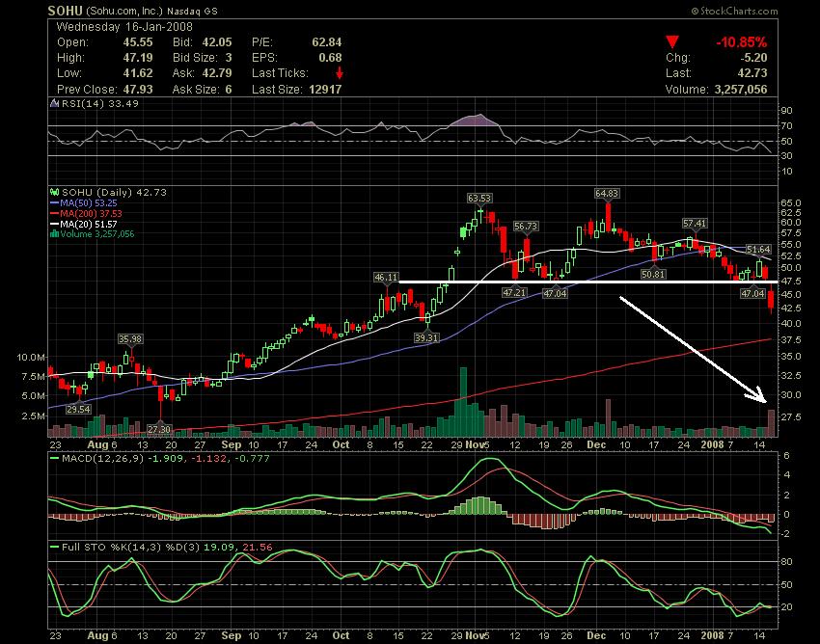The height and width of the screenshot is (644, 820).
Task: Click the green MACD line marker in the legend
Action: [x=54, y=459]
